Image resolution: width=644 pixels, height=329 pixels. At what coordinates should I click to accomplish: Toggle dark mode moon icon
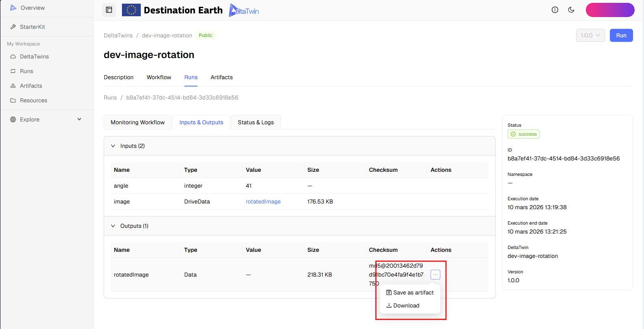point(571,10)
